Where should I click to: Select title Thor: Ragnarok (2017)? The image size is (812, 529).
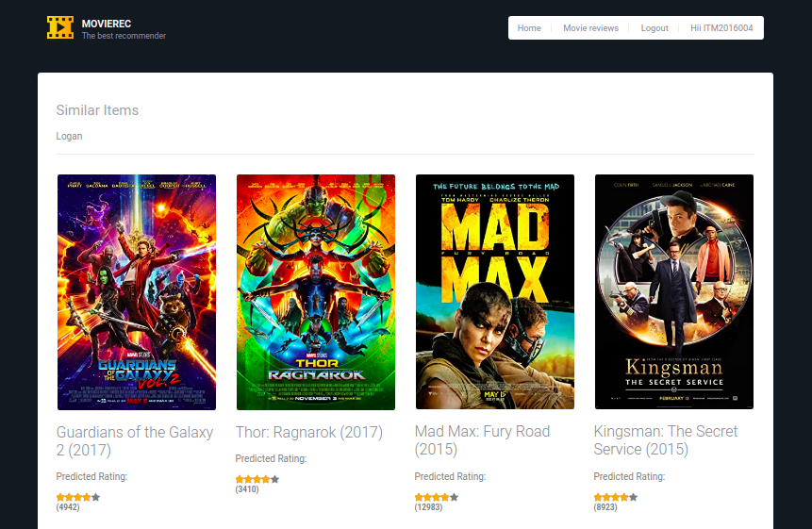[309, 432]
